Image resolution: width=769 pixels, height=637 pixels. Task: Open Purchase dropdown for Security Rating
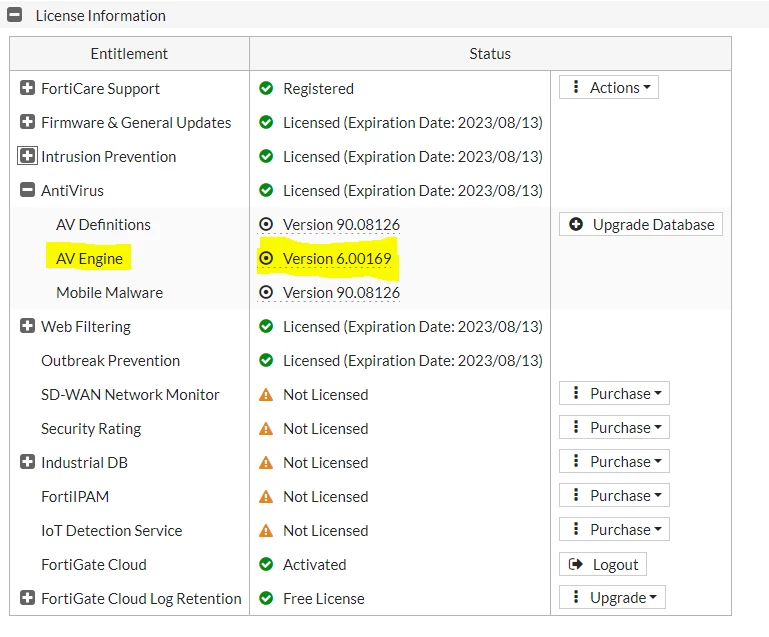[x=614, y=427]
